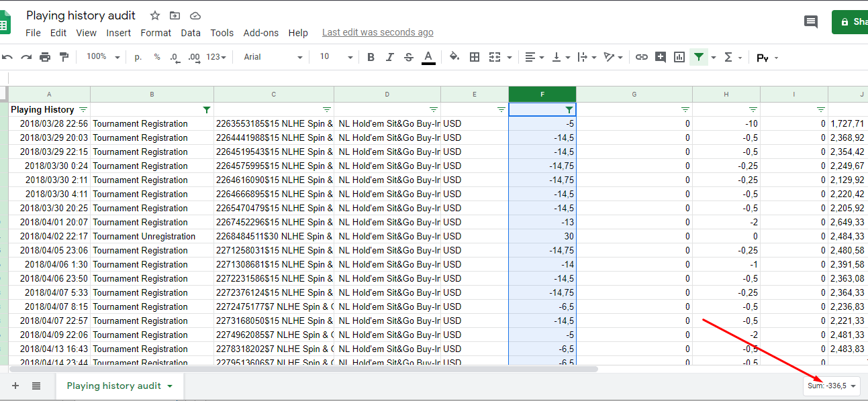Open comment history
Screen dimensions: 868x401
[x=811, y=22]
